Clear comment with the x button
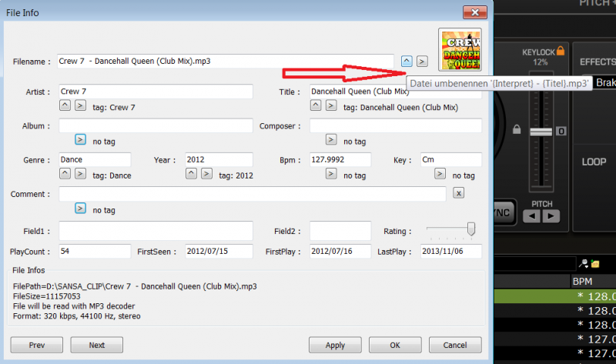 coord(458,193)
